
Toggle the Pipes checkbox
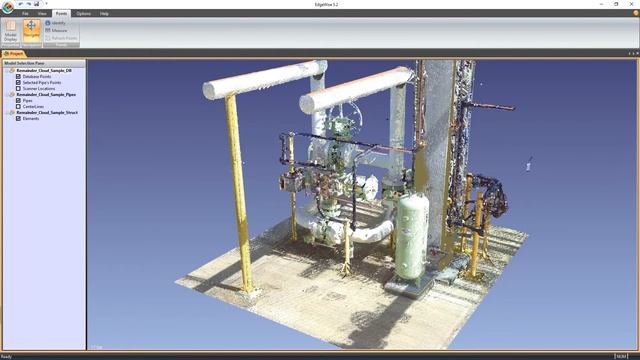(x=18, y=100)
